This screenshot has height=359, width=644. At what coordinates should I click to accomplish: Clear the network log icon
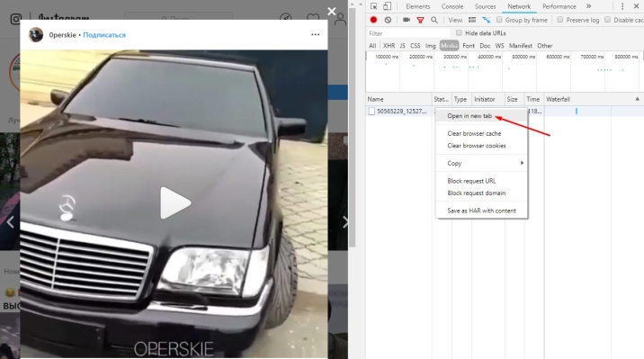tap(388, 20)
